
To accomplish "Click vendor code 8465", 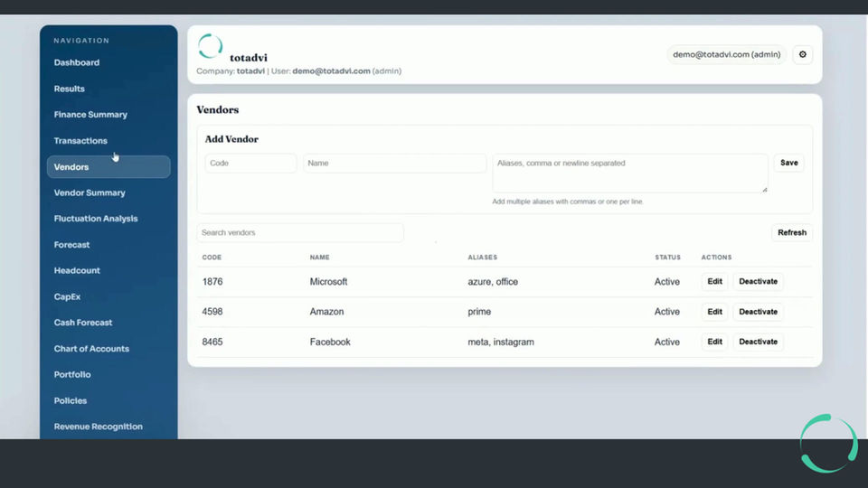I will (x=212, y=342).
